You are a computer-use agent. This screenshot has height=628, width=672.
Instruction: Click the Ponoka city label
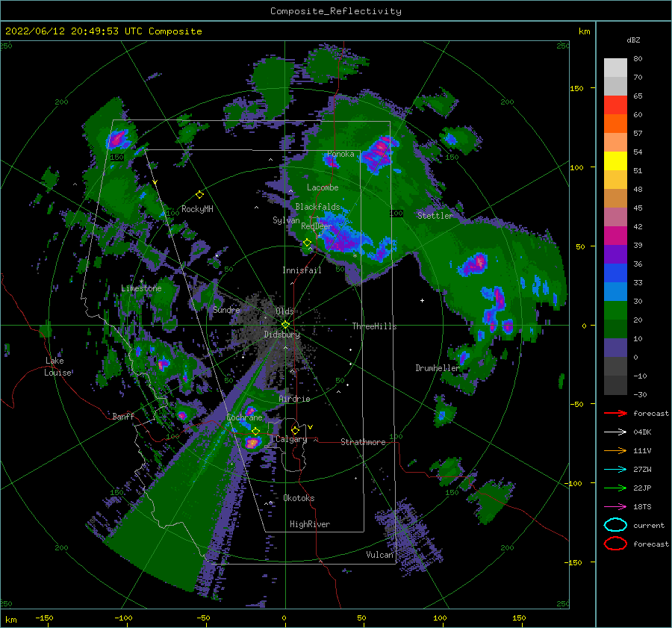[x=340, y=154]
